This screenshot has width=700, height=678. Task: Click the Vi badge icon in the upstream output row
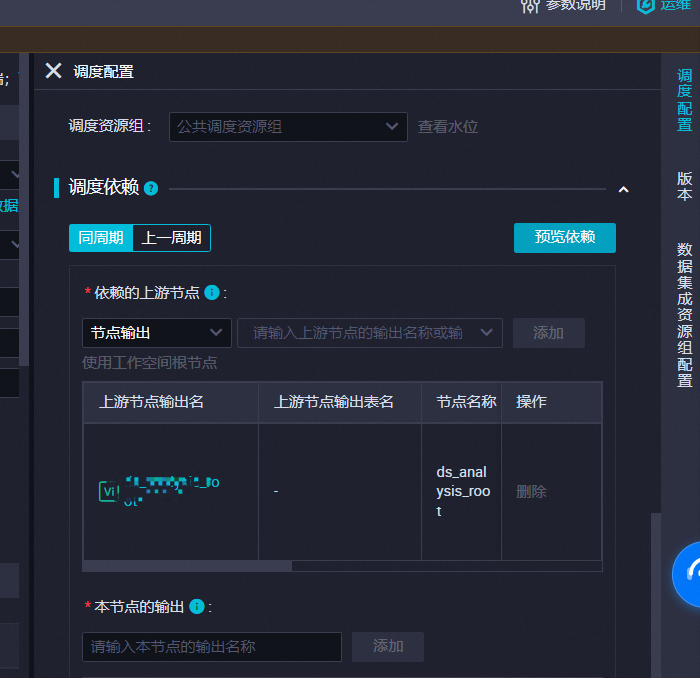pos(108,491)
